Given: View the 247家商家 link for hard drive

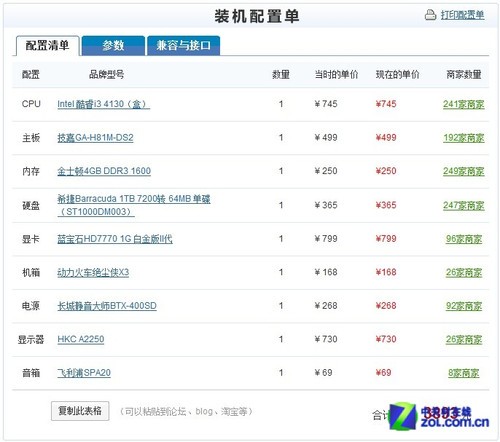Looking at the screenshot, I should tap(464, 206).
